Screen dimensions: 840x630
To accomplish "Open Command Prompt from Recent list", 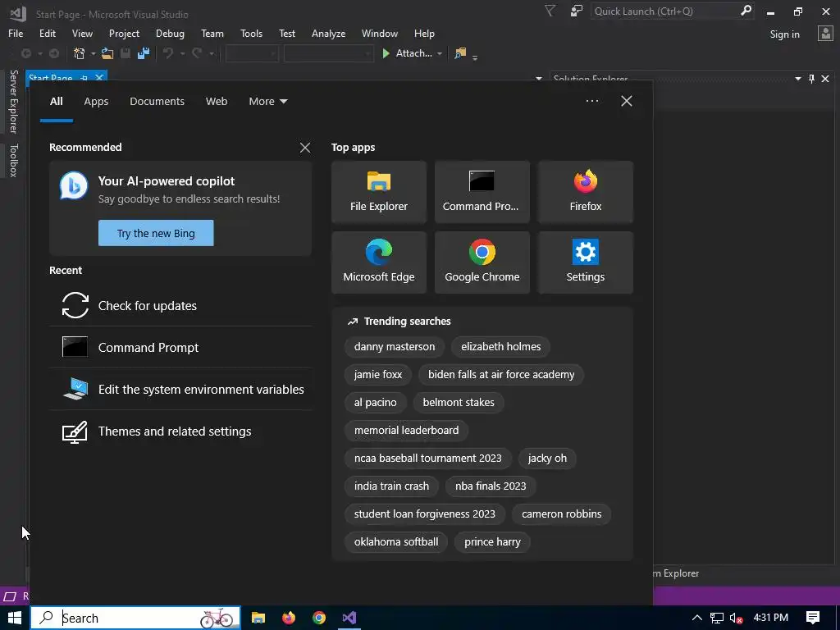I will (x=180, y=347).
